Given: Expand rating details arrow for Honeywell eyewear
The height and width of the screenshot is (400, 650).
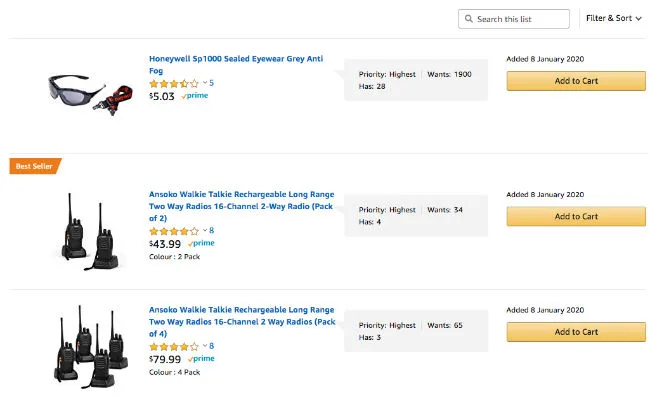Looking at the screenshot, I should [x=203, y=83].
